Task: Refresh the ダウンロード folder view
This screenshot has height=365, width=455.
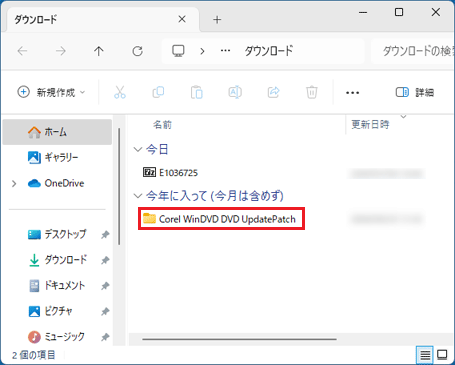Action: click(137, 51)
